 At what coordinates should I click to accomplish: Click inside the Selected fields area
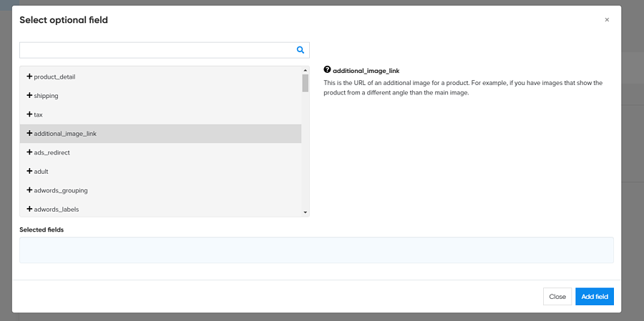coord(316,250)
